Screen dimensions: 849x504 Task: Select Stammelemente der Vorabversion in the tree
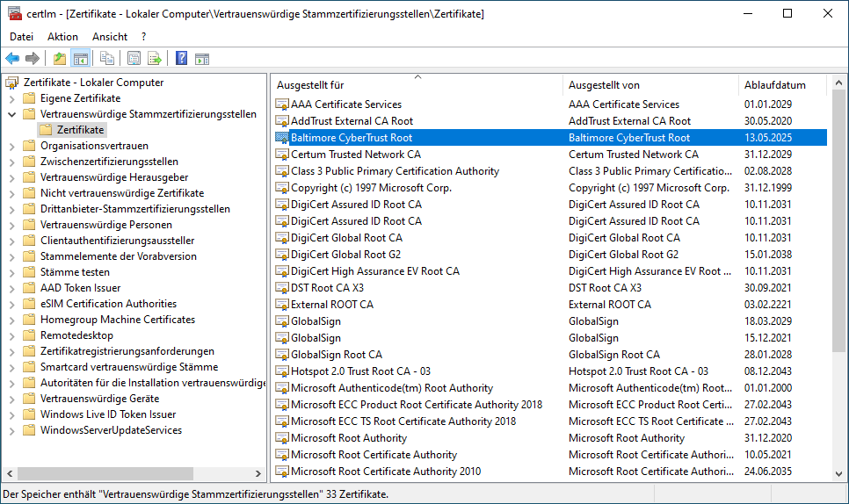pyautogui.click(x=119, y=256)
